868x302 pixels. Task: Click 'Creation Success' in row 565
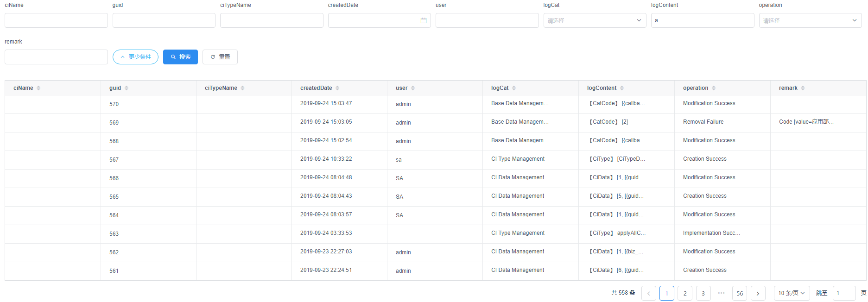tap(705, 196)
